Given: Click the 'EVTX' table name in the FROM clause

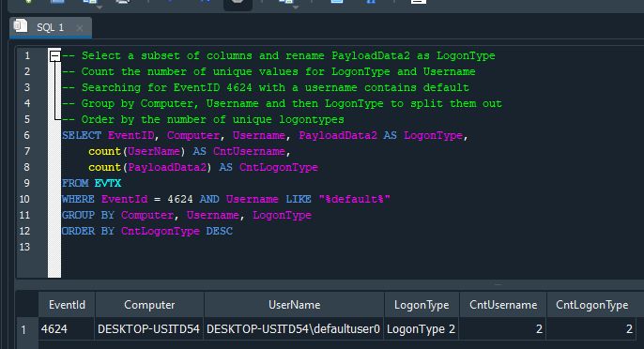Looking at the screenshot, I should (108, 183).
